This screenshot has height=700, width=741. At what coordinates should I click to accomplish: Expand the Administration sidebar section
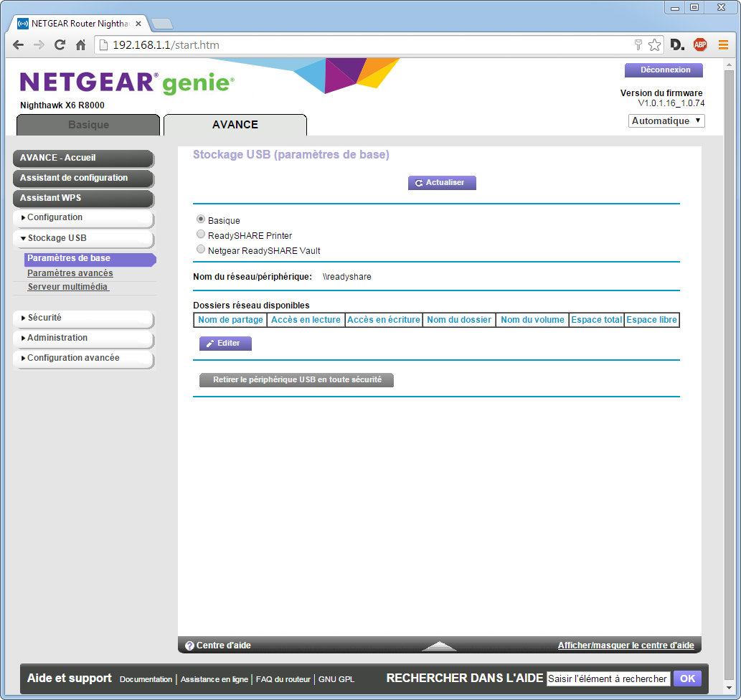[82, 338]
